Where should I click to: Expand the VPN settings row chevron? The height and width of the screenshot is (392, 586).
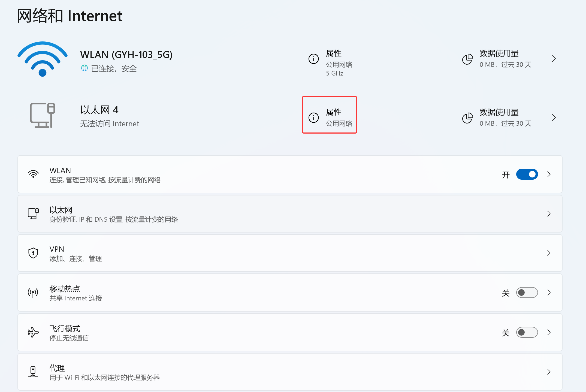549,253
